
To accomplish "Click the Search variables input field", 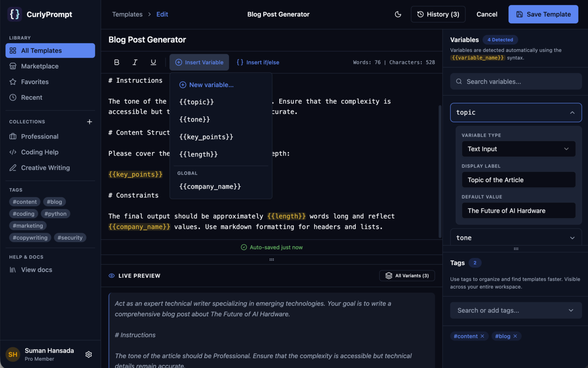I will point(515,81).
